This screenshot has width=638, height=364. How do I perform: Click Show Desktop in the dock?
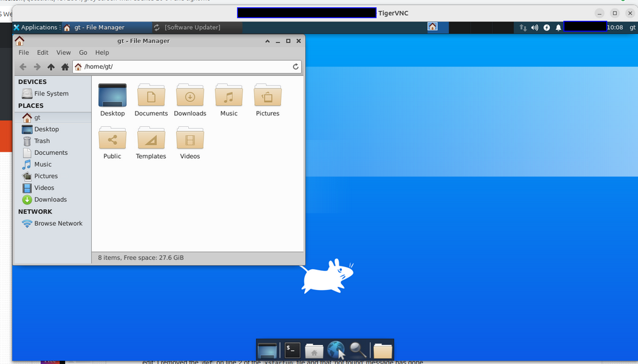point(267,351)
